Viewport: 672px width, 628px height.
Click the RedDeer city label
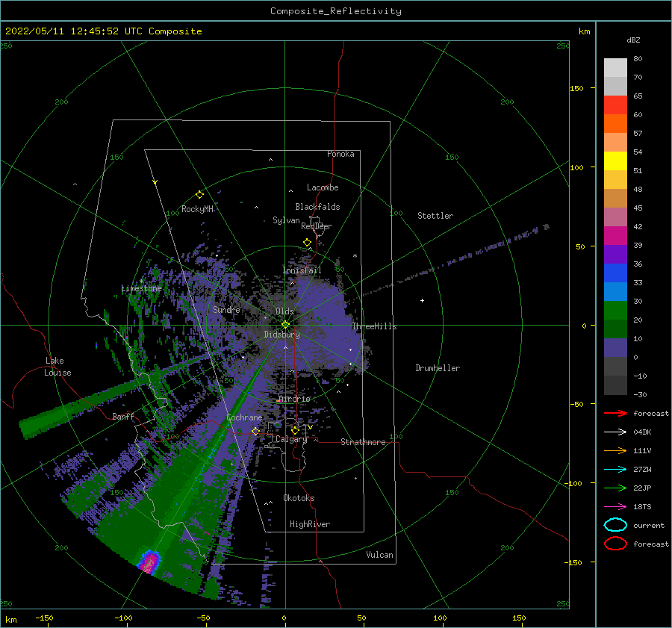pyautogui.click(x=317, y=226)
